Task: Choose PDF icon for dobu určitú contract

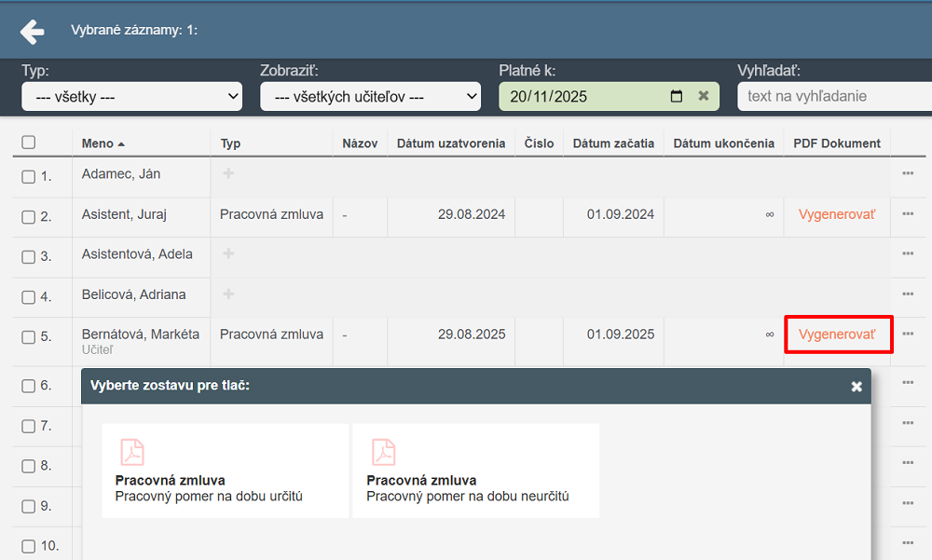Action: 132,452
